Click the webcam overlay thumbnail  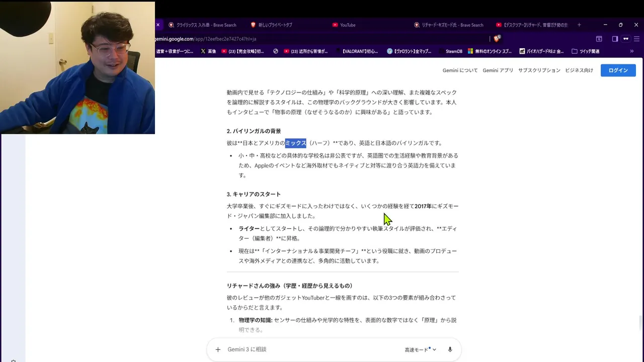pyautogui.click(x=77, y=67)
